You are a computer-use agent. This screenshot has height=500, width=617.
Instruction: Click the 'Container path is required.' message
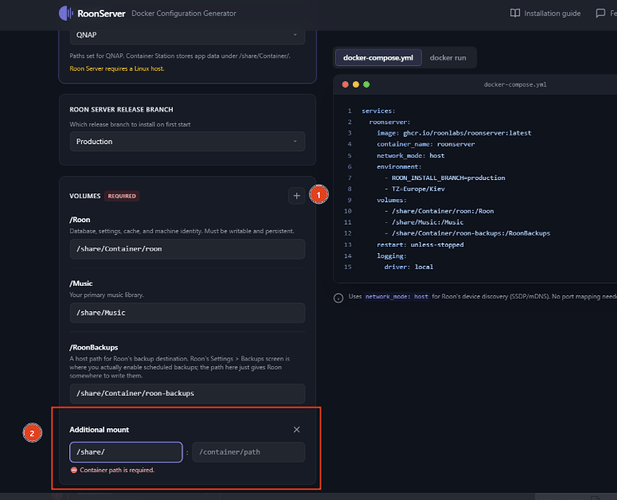click(x=117, y=470)
